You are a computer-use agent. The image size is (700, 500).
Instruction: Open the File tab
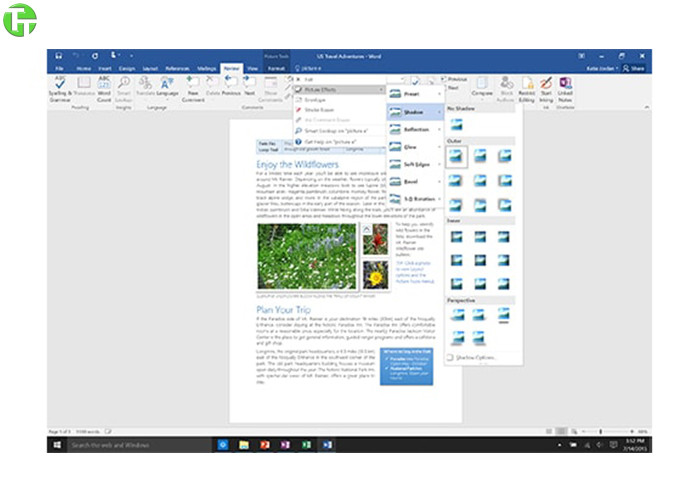tap(59, 68)
